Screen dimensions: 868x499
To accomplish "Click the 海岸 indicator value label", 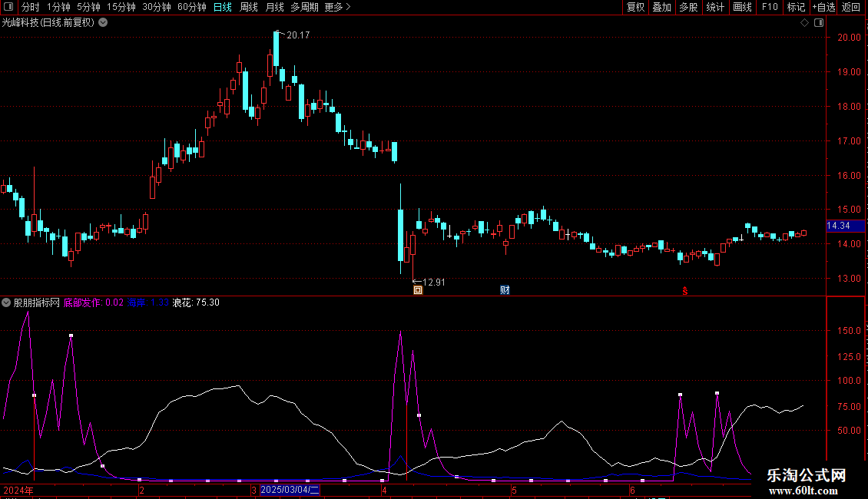I will (147, 302).
